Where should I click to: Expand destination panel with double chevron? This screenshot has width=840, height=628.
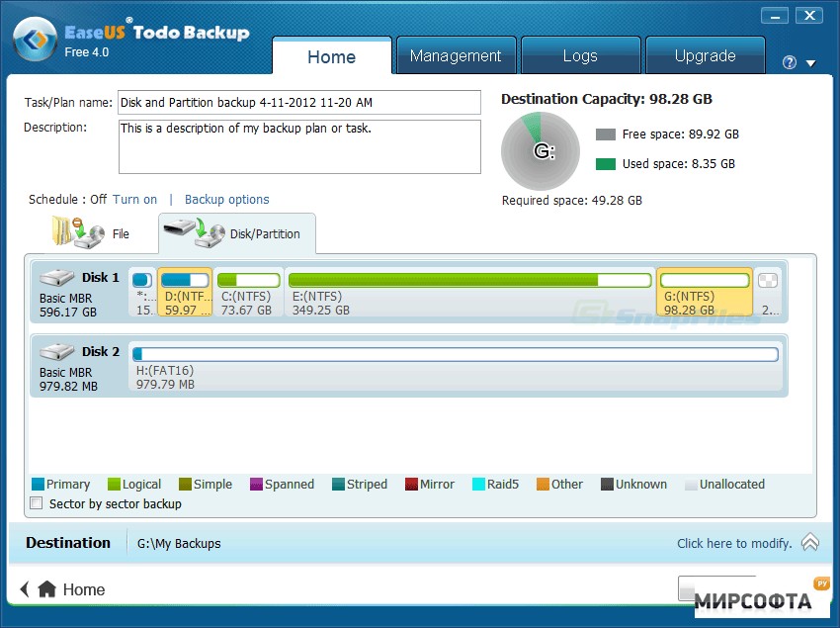[810, 542]
